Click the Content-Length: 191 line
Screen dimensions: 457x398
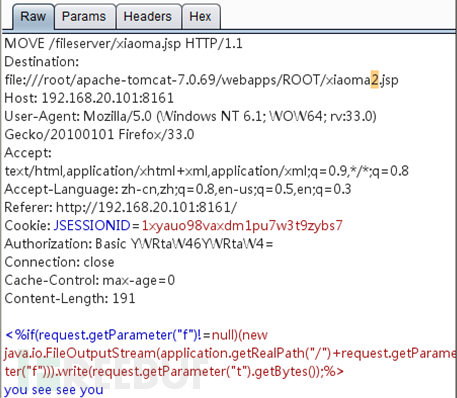[x=70, y=298]
